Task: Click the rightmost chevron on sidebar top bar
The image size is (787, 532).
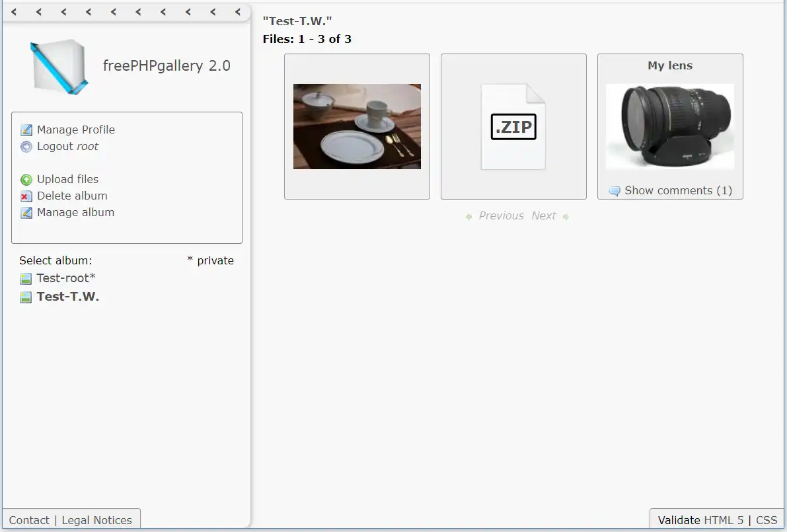Action: click(x=238, y=12)
